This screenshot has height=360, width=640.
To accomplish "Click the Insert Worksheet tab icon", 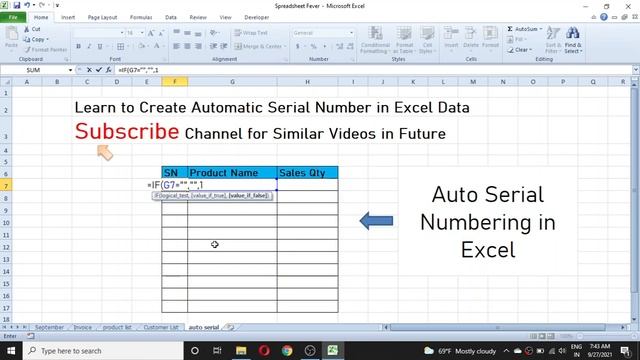I will tap(231, 327).
